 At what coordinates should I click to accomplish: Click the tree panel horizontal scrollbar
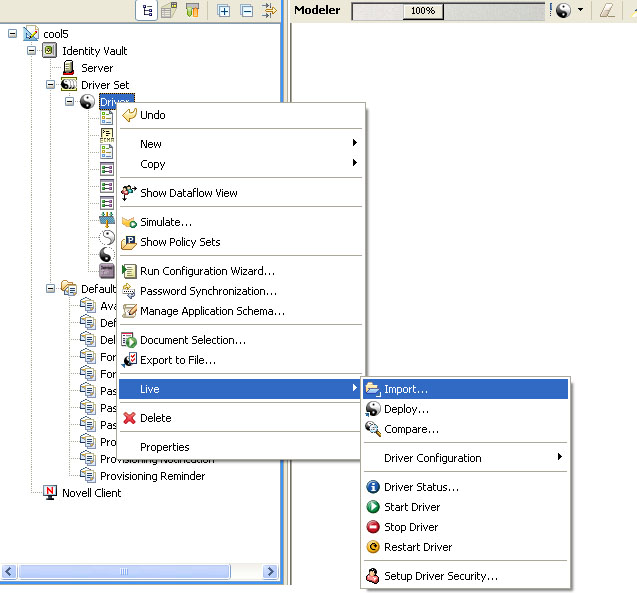125,572
